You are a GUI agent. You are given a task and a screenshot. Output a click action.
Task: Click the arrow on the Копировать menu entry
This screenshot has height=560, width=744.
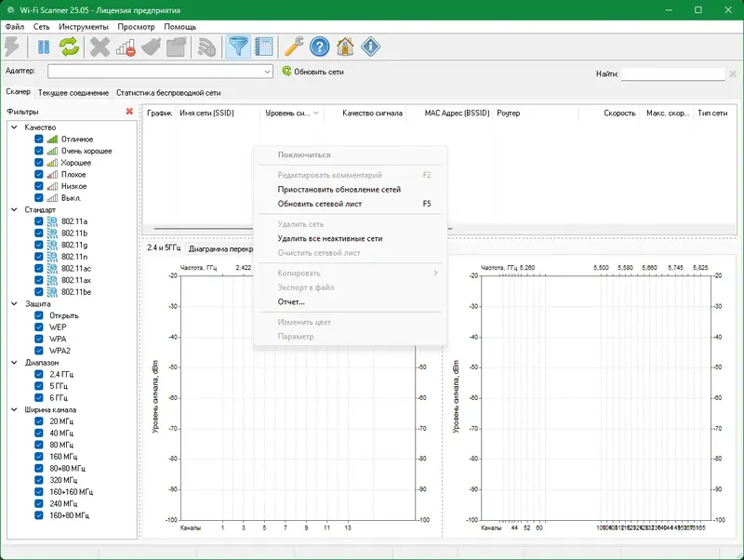pyautogui.click(x=435, y=273)
